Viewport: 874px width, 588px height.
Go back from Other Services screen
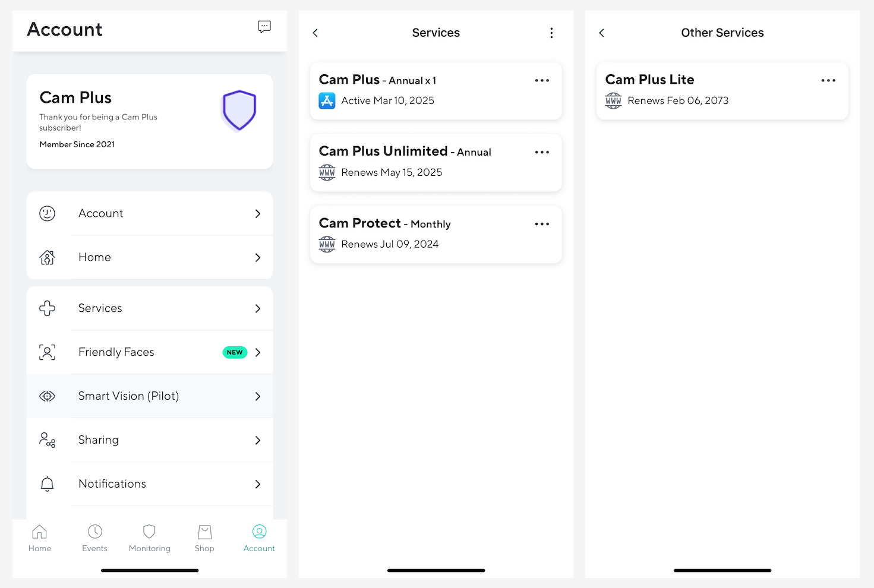click(x=602, y=33)
